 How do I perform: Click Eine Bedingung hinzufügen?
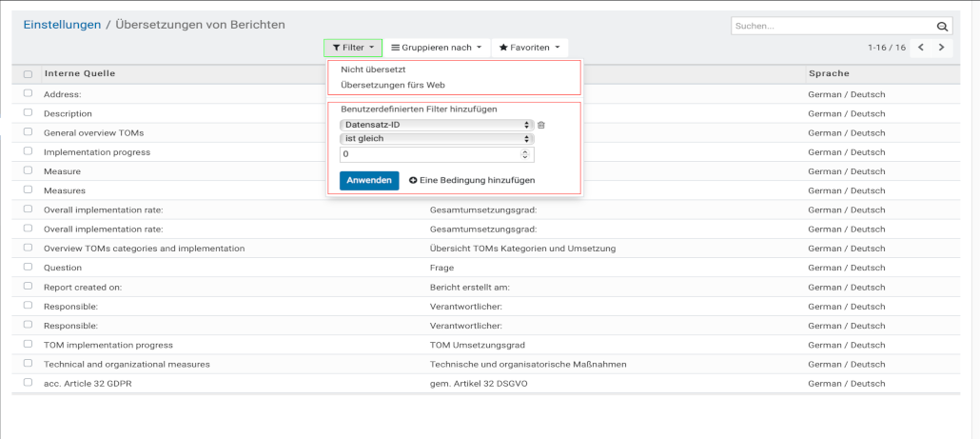coord(472,180)
